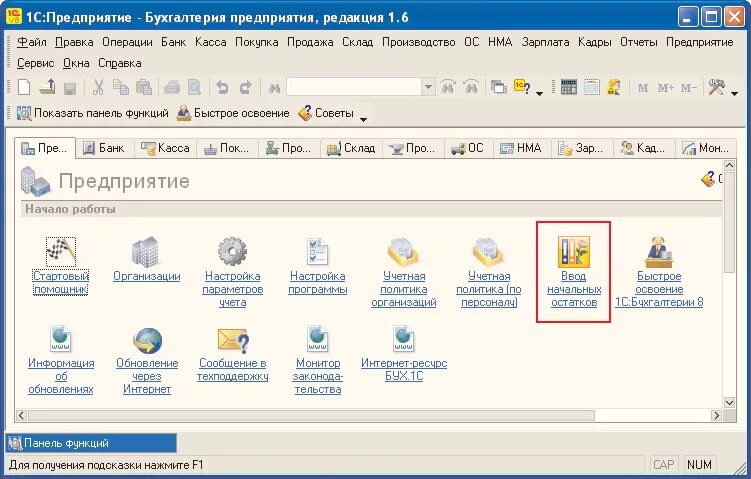Click the Print preview icon
Image resolution: width=751 pixels, height=479 pixels.
click(x=194, y=87)
